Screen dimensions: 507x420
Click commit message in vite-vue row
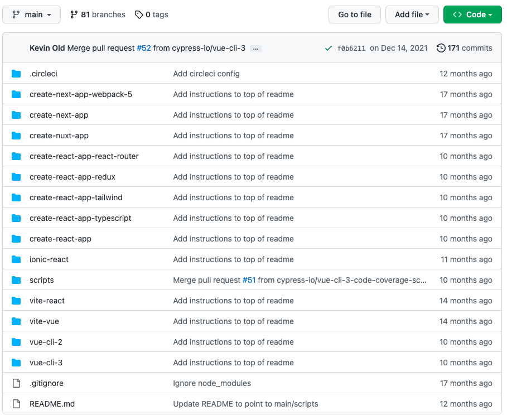click(x=234, y=322)
